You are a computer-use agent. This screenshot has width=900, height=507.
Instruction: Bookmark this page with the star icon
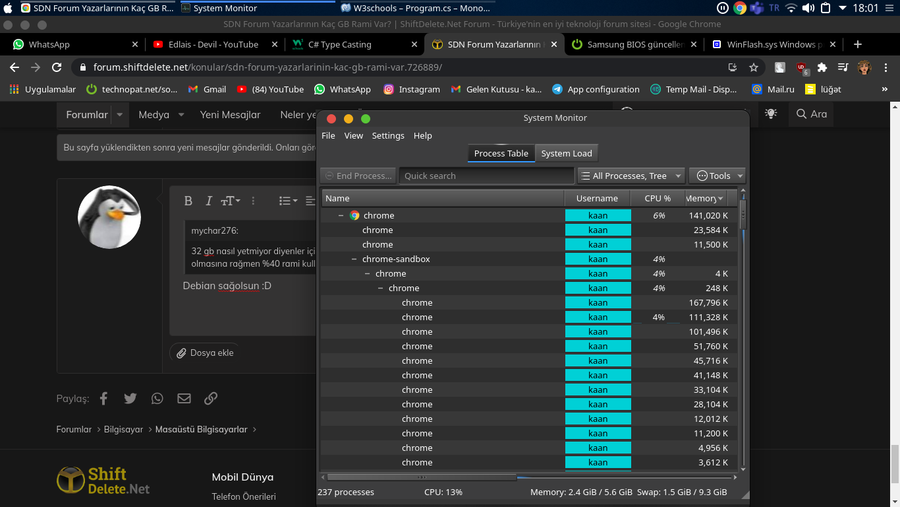[754, 67]
